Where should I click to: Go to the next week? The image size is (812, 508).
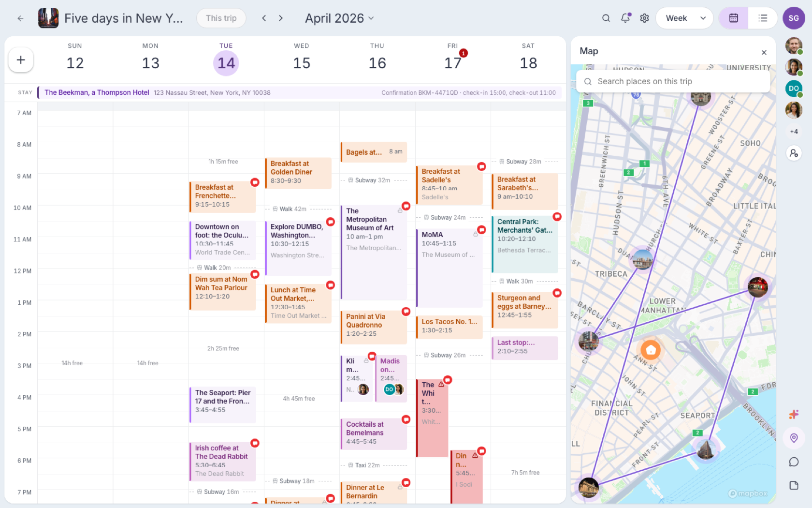(x=281, y=18)
